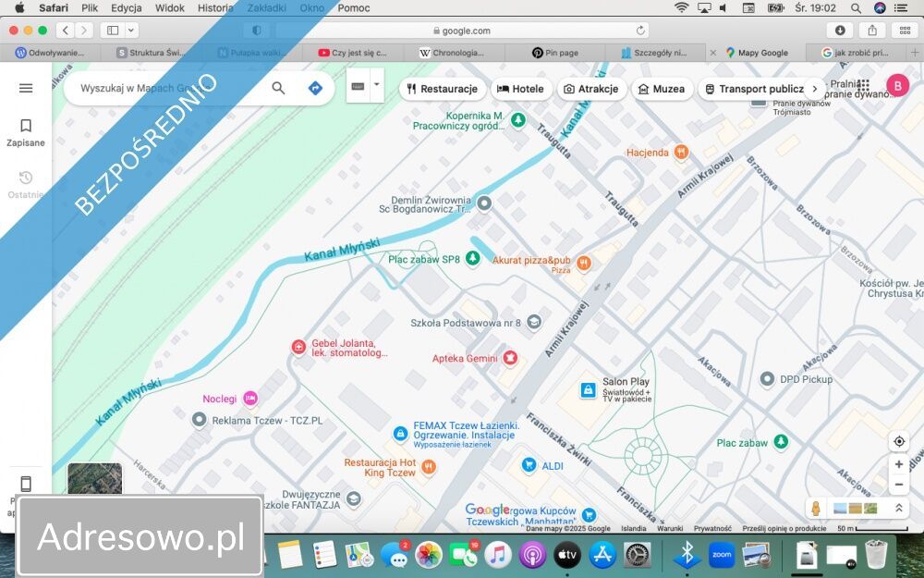Viewport: 924px width, 578px height.
Task: Open directions with the blue arrow icon
Action: point(315,88)
